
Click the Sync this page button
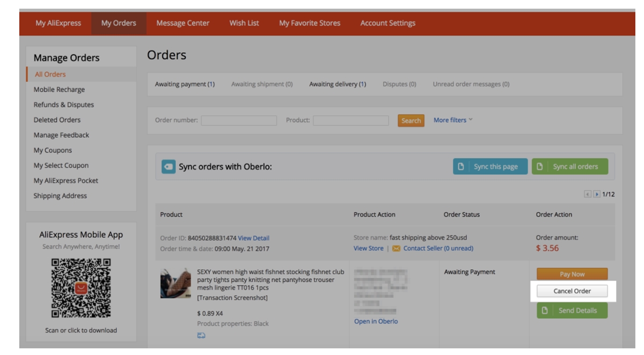click(491, 167)
